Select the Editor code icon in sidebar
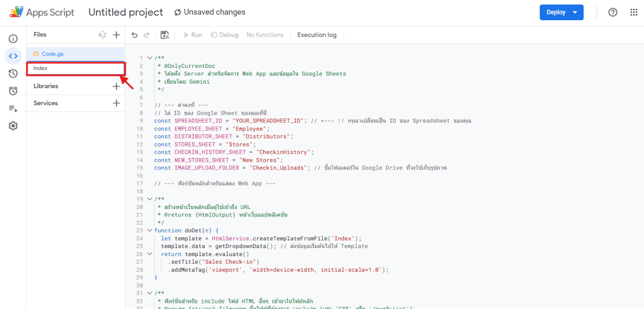 [x=13, y=56]
